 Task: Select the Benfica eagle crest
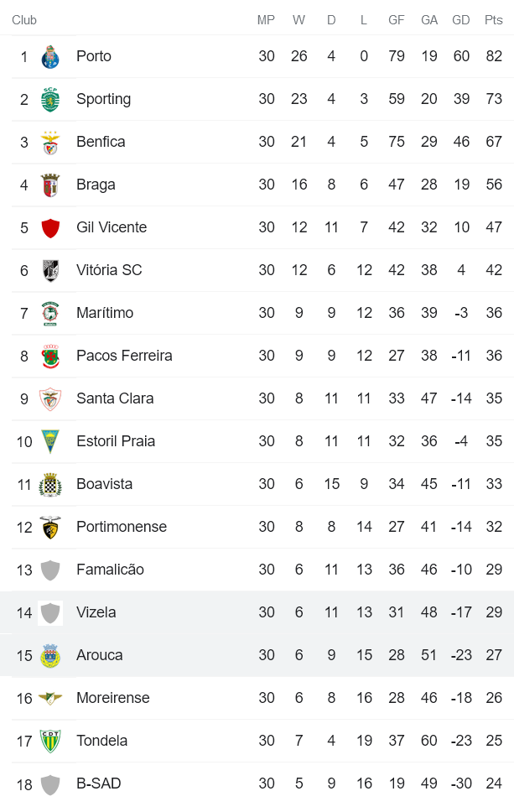(x=50, y=143)
